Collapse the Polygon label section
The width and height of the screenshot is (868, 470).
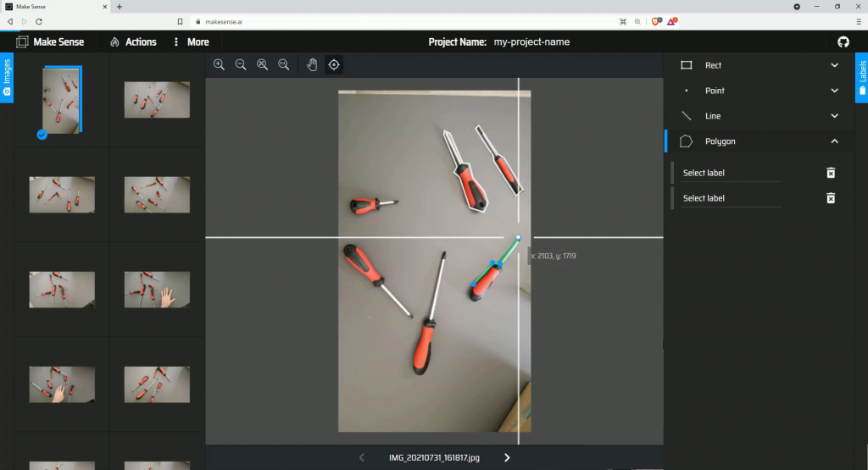coord(834,141)
